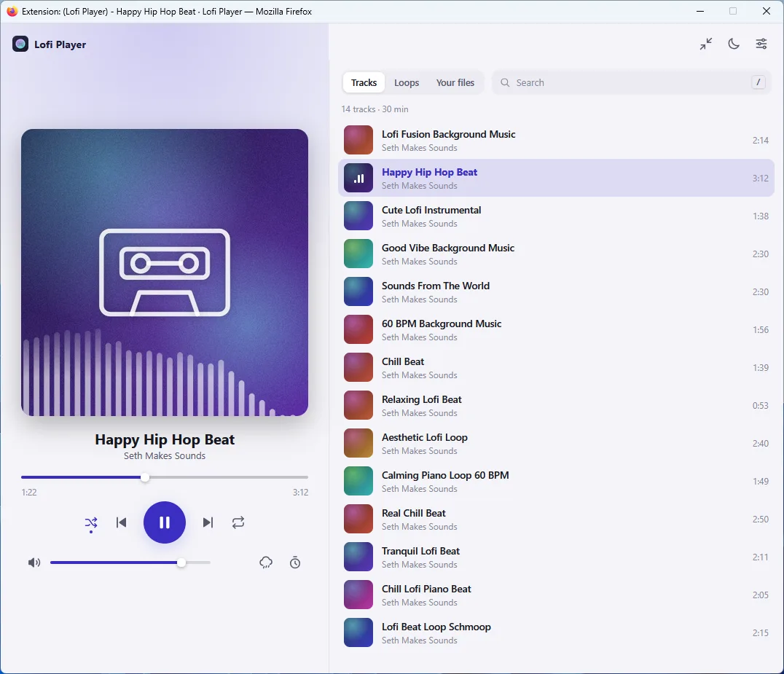Open the sleep timer

click(295, 563)
